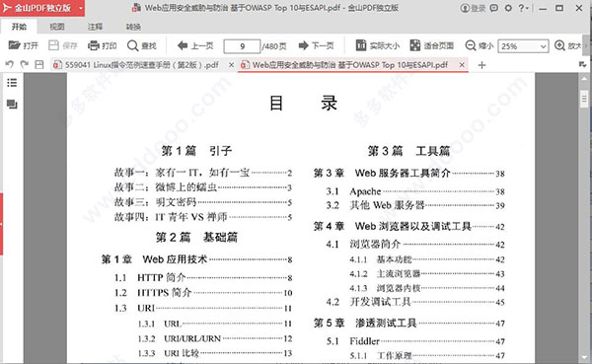Go to next page with 下一页
592x364 pixels.
tap(316, 45)
